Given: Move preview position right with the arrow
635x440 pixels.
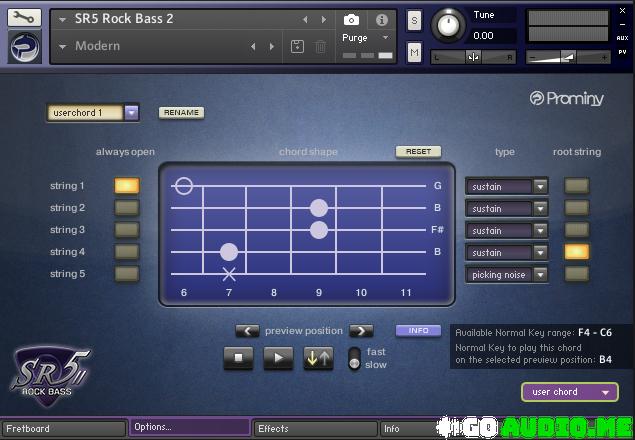Looking at the screenshot, I should point(361,331).
